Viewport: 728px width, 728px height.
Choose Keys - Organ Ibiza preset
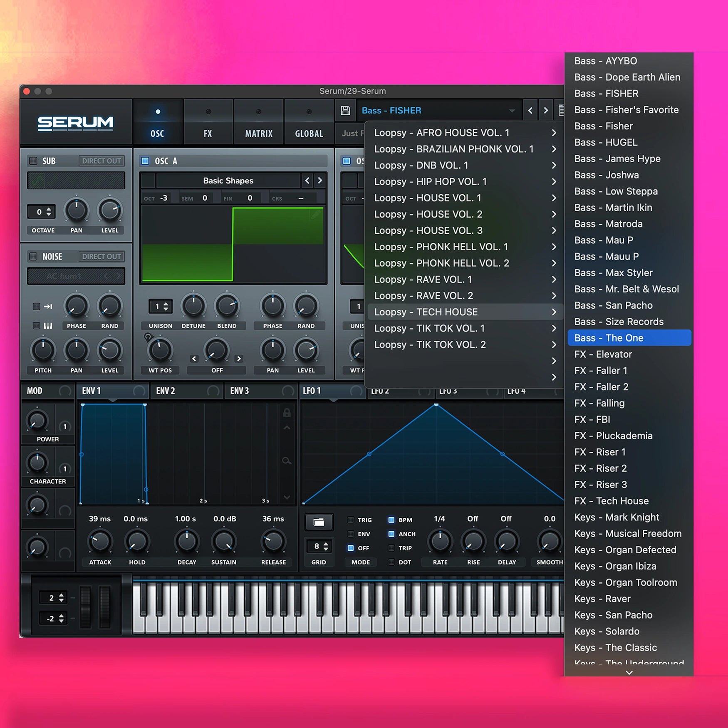pos(629,566)
